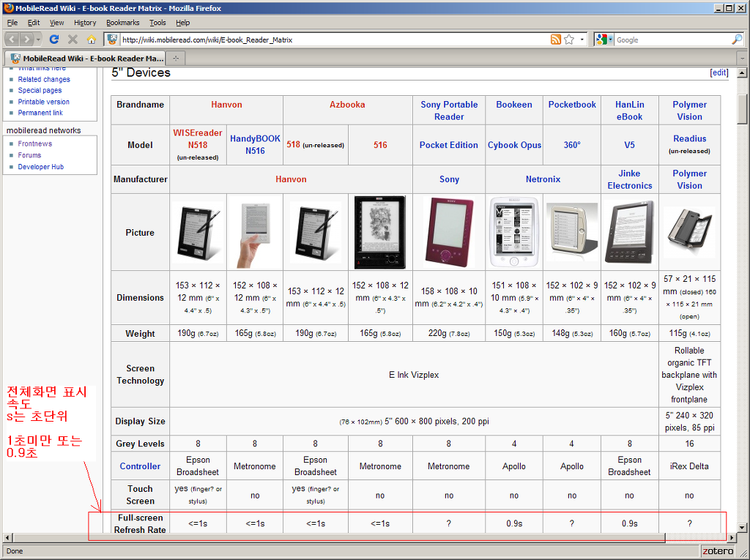Open the View menu

coord(56,23)
